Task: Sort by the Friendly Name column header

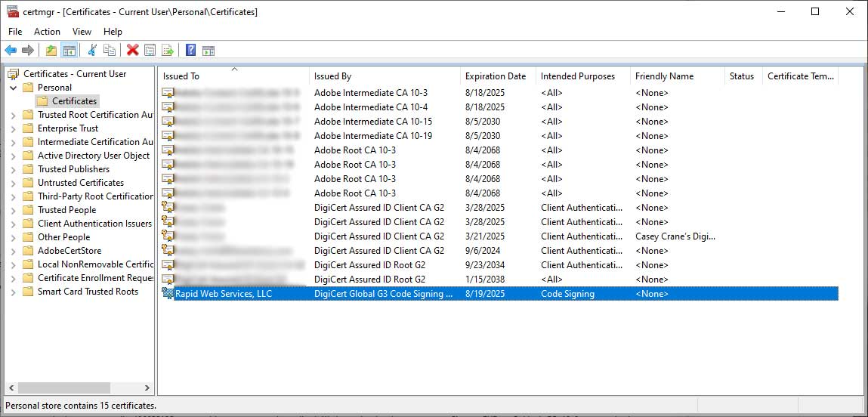Action: 678,76
